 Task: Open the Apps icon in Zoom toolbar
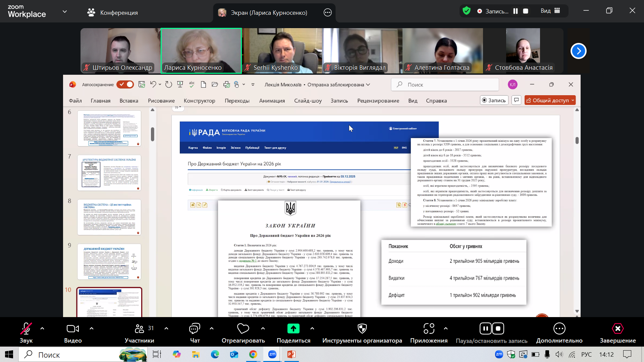click(x=429, y=329)
